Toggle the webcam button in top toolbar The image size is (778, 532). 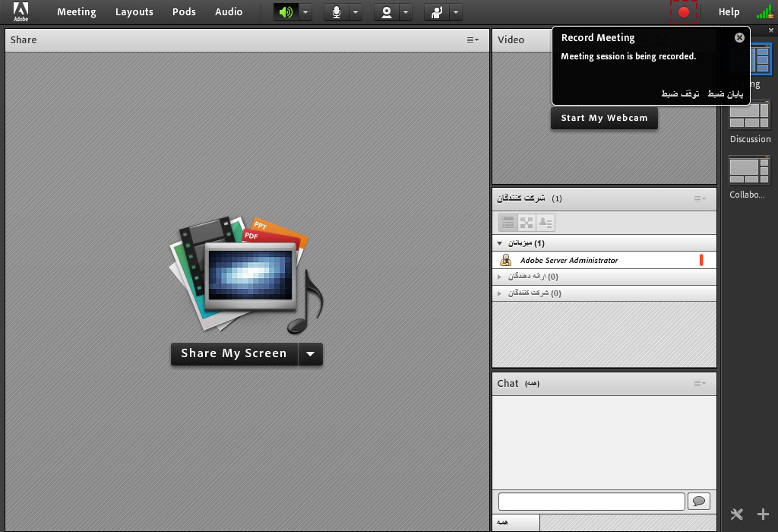point(387,12)
